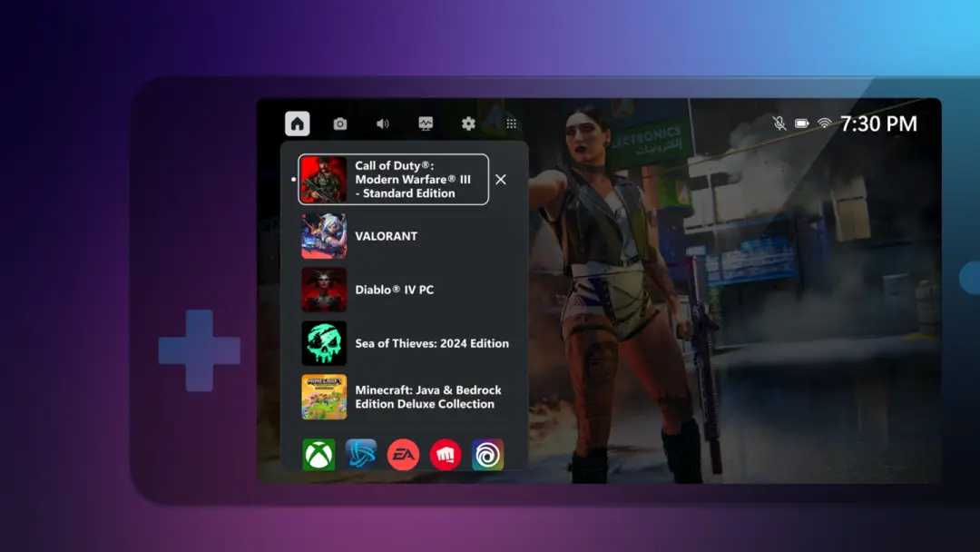Switch to Call of Duty: Modern Warfare III
The width and height of the screenshot is (980, 552).
pyautogui.click(x=394, y=180)
